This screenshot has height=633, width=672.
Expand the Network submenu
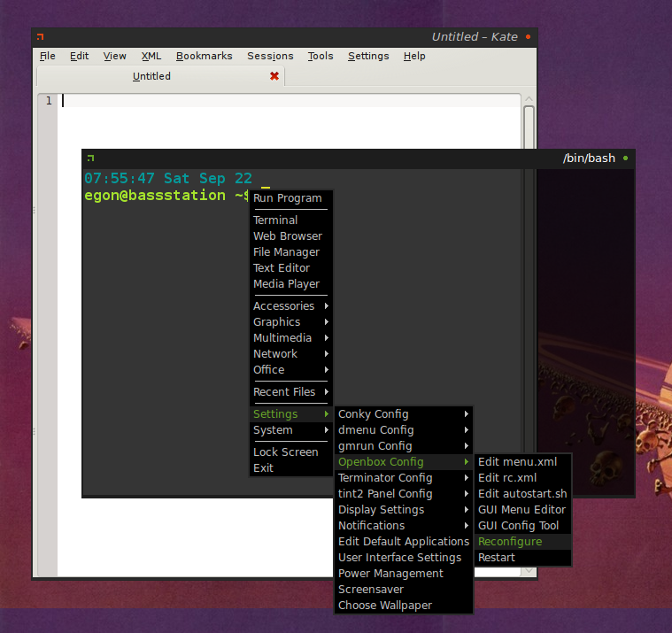pyautogui.click(x=290, y=353)
